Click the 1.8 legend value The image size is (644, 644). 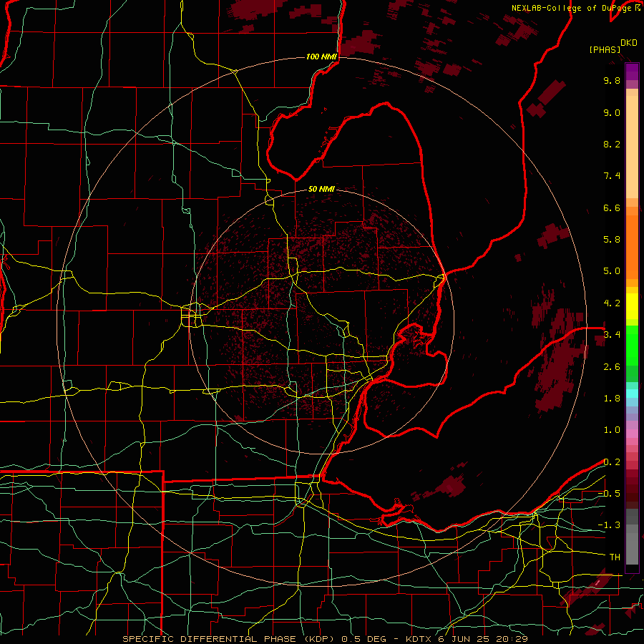(x=612, y=399)
